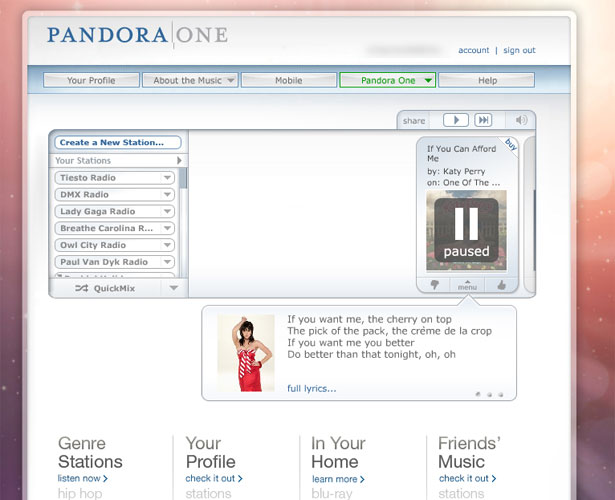This screenshot has width=615, height=500.
Task: Open the QuickMix dropdown arrow
Action: (174, 288)
